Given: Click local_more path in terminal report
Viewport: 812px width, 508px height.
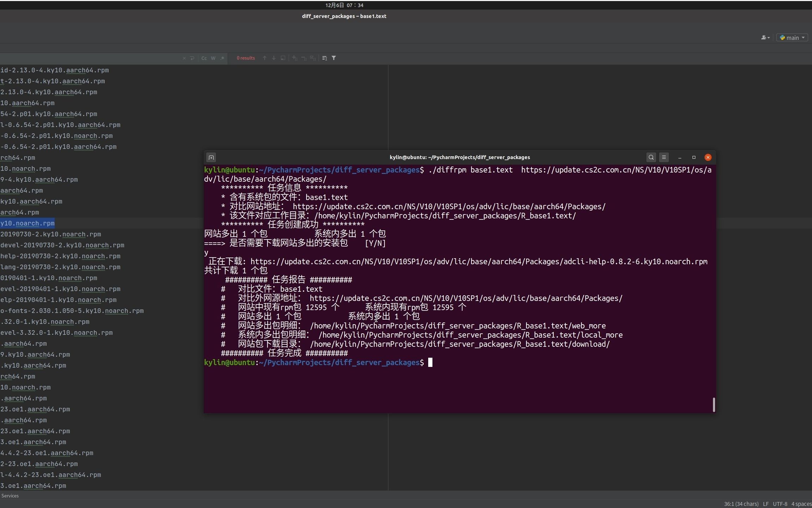Looking at the screenshot, I should 470,335.
